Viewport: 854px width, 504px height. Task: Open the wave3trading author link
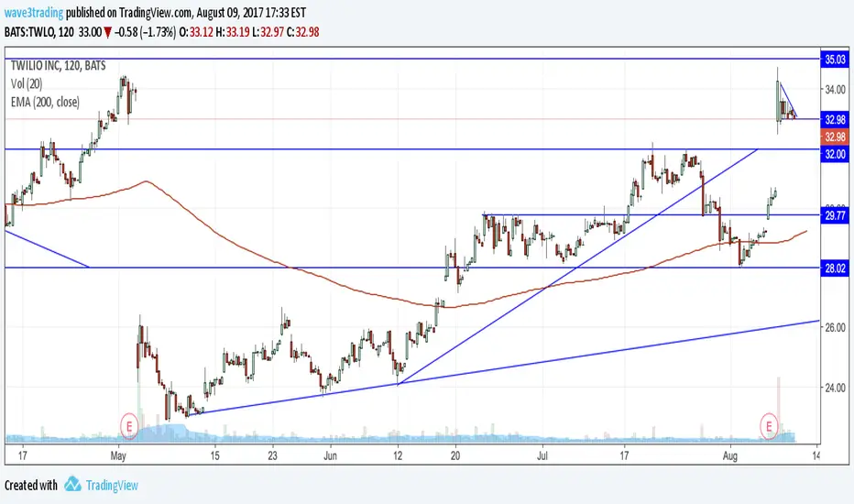click(x=34, y=12)
